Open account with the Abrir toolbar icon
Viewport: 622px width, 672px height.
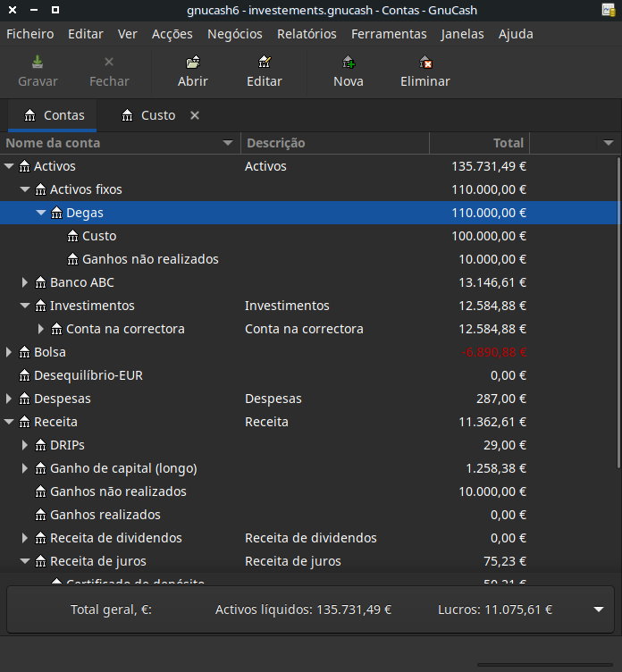pos(193,63)
